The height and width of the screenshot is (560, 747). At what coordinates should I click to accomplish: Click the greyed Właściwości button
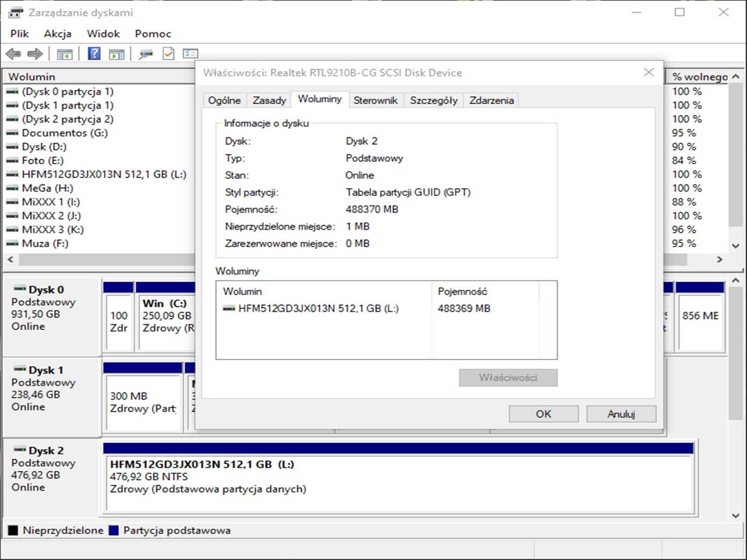pyautogui.click(x=508, y=378)
